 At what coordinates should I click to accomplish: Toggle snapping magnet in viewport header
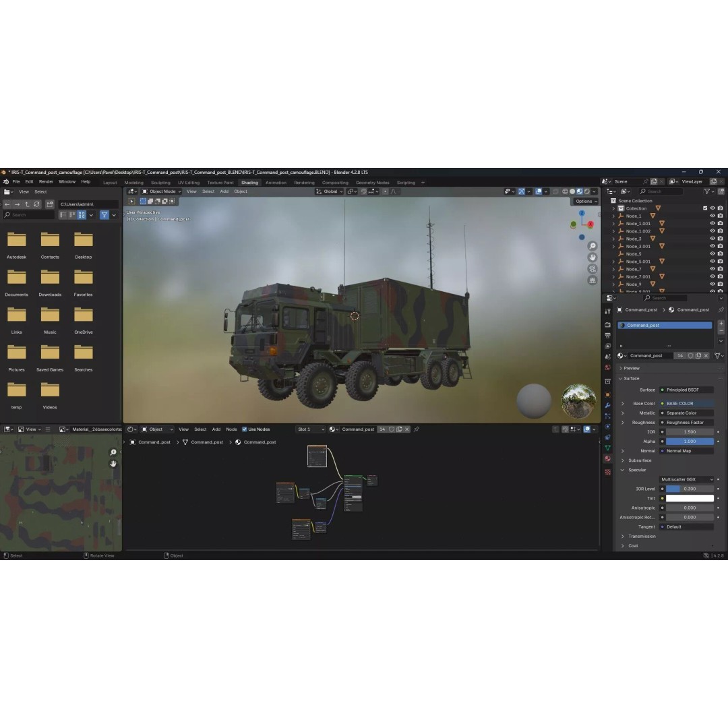(363, 191)
